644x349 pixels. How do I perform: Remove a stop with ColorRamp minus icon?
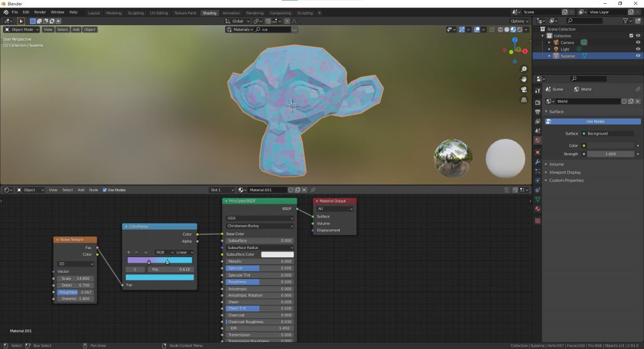click(x=136, y=252)
